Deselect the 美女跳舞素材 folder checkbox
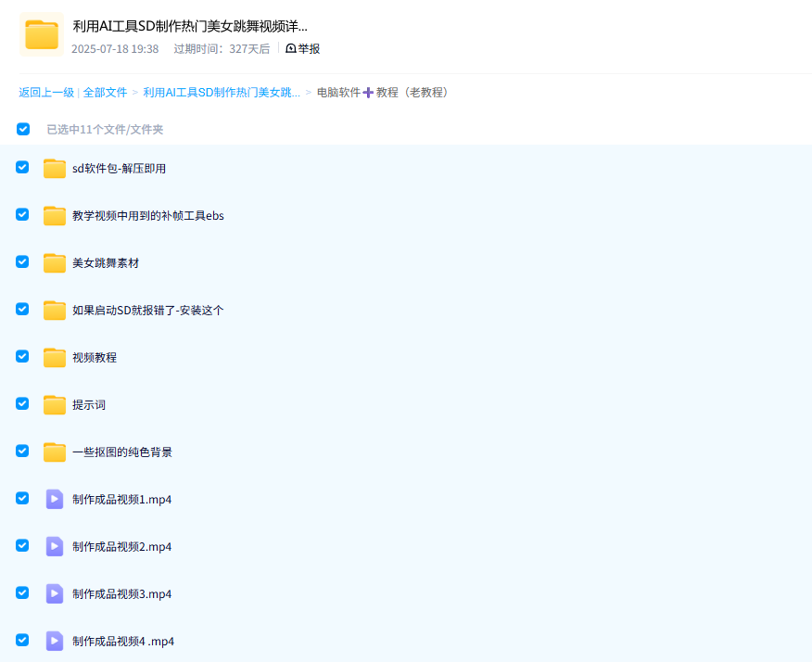The image size is (812, 662). tap(22, 261)
